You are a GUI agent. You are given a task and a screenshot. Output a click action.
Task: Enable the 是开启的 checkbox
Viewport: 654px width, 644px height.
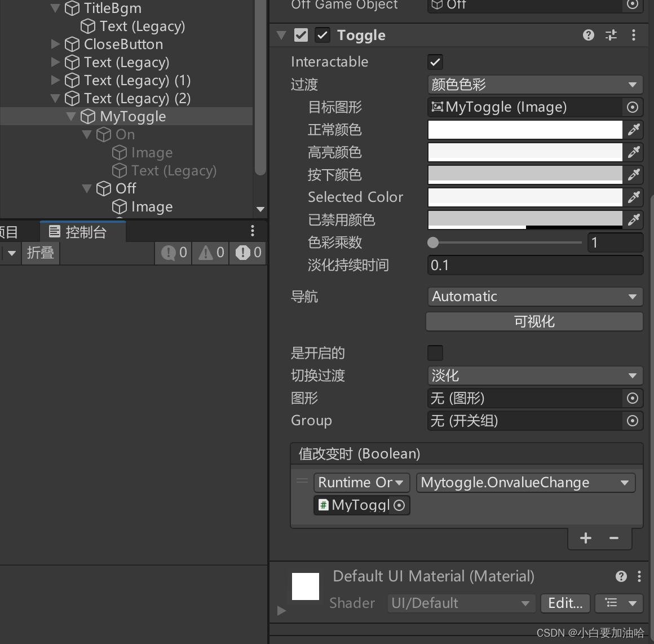tap(435, 352)
